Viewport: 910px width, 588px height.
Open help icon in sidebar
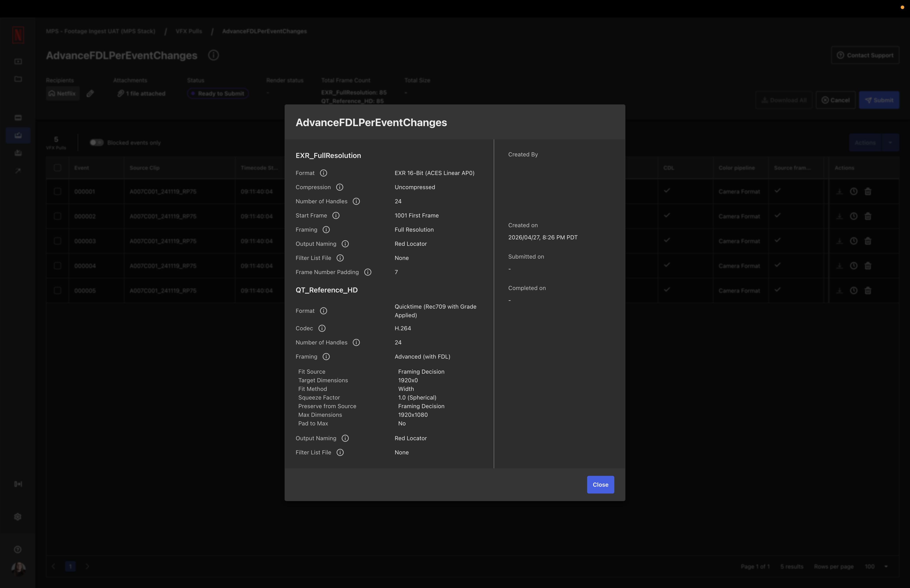17,550
